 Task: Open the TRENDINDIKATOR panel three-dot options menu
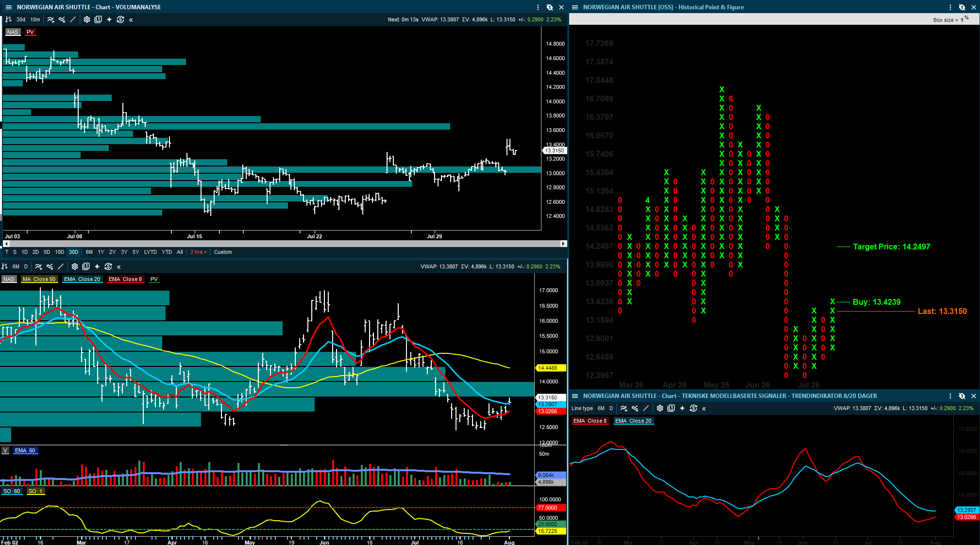pos(950,396)
